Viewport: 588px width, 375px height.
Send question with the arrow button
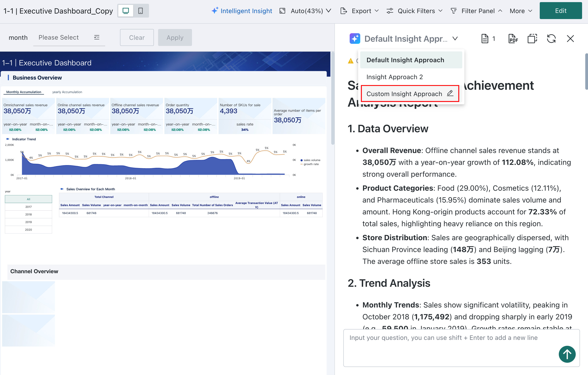point(567,354)
